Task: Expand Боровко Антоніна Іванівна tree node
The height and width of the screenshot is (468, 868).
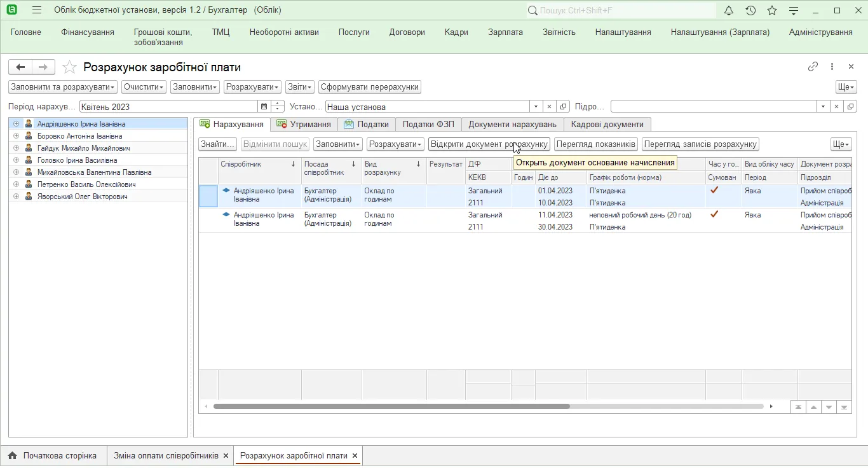Action: pos(17,136)
